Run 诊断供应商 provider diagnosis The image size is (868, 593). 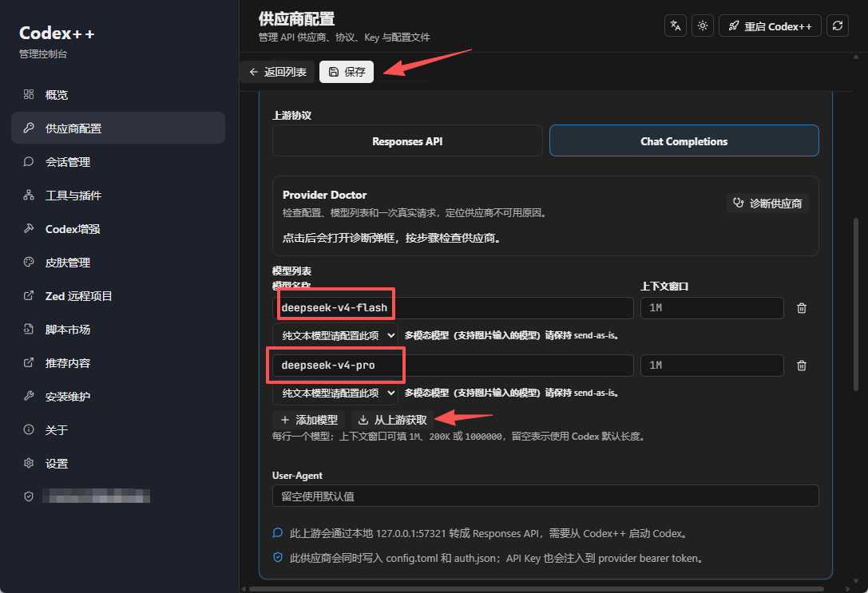coord(767,204)
